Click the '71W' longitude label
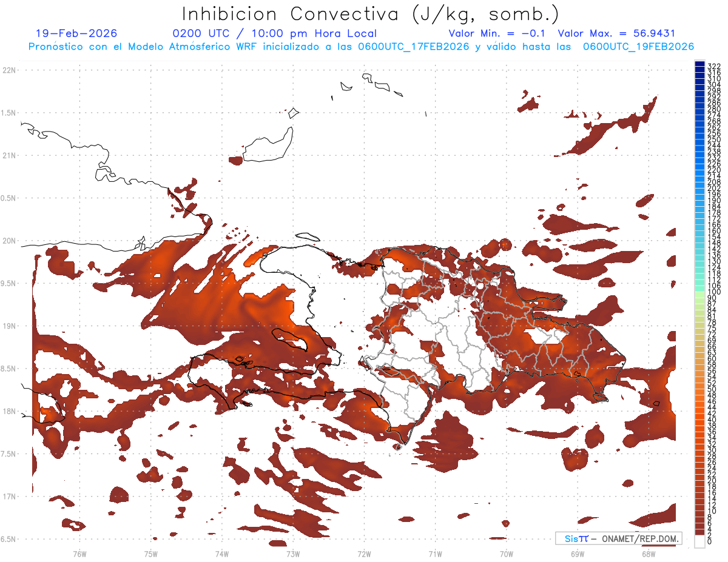Viewport: 728px width, 562px height. coord(435,554)
